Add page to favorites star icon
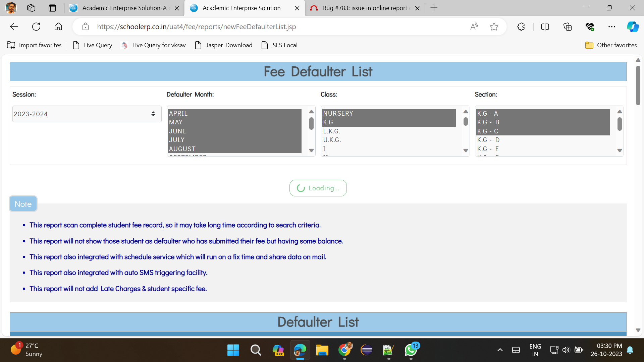The width and height of the screenshot is (644, 362). (494, 27)
